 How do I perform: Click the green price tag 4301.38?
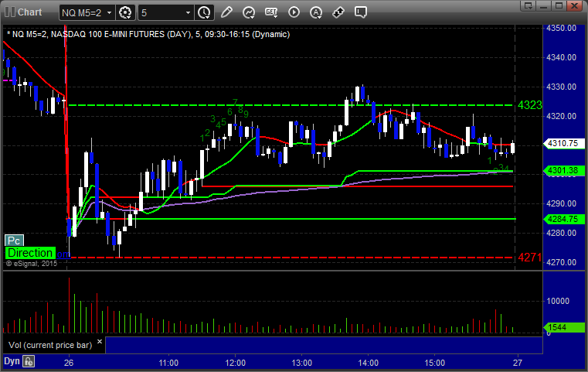click(x=563, y=170)
